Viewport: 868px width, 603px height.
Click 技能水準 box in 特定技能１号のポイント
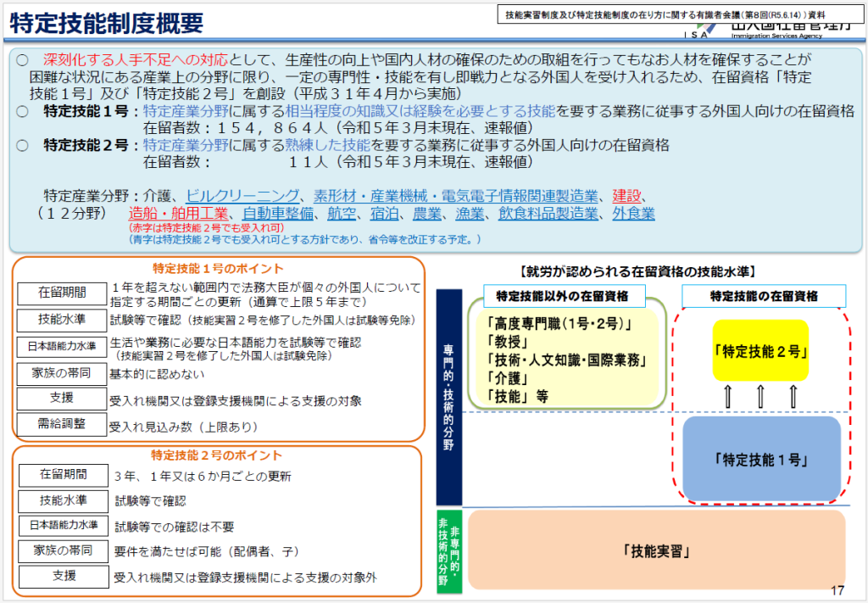[x=62, y=320]
